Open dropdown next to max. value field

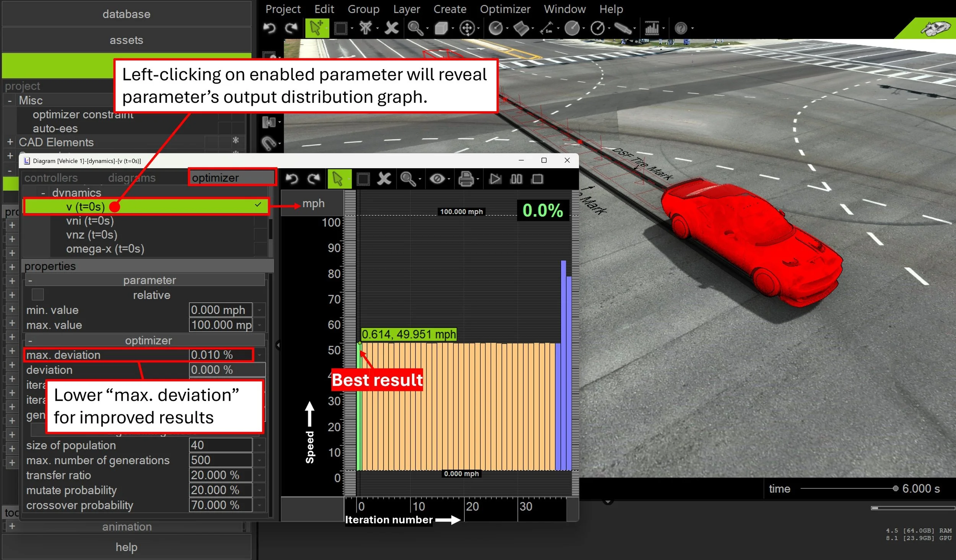(x=259, y=325)
